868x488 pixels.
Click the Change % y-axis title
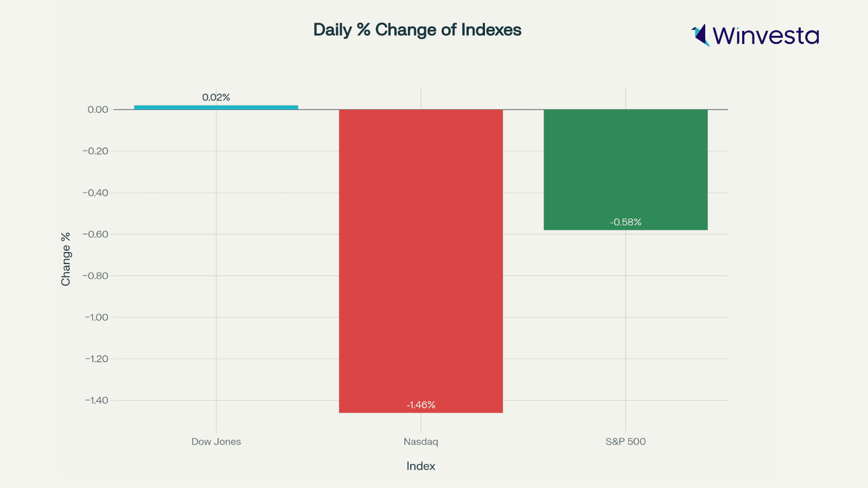tap(66, 259)
